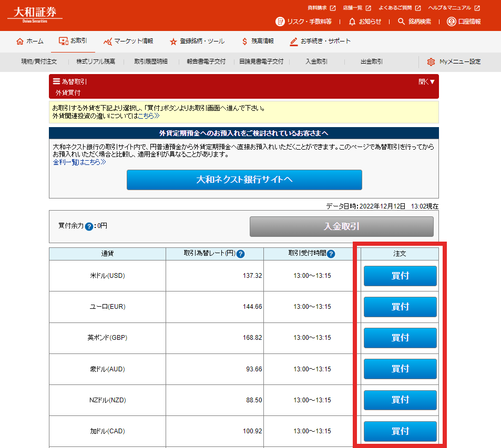Click 資料請求 header link text
Image resolution: width=501 pixels, height=448 pixels.
click(317, 8)
